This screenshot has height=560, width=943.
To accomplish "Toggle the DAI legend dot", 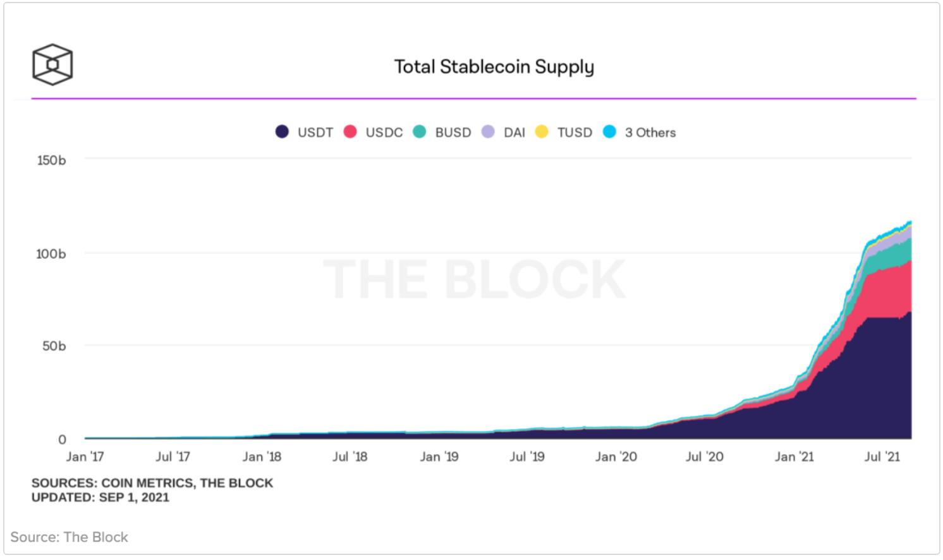I will [489, 132].
